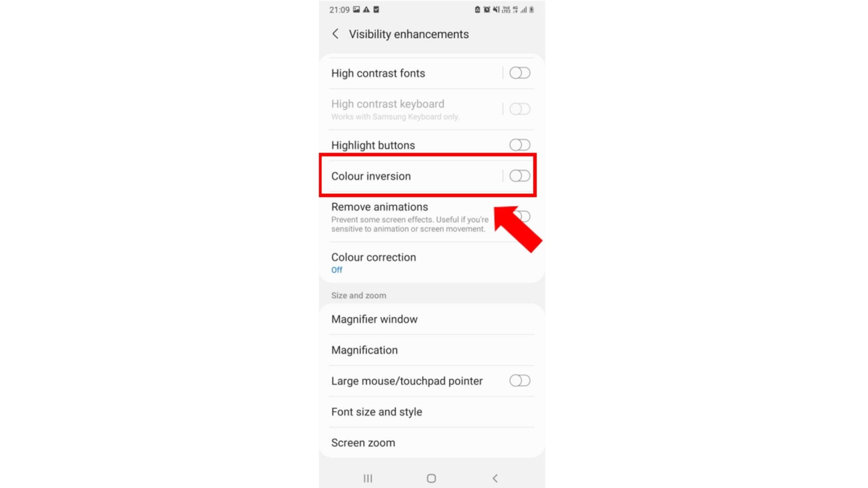
Task: Open the Screen zoom settings
Action: 363,443
